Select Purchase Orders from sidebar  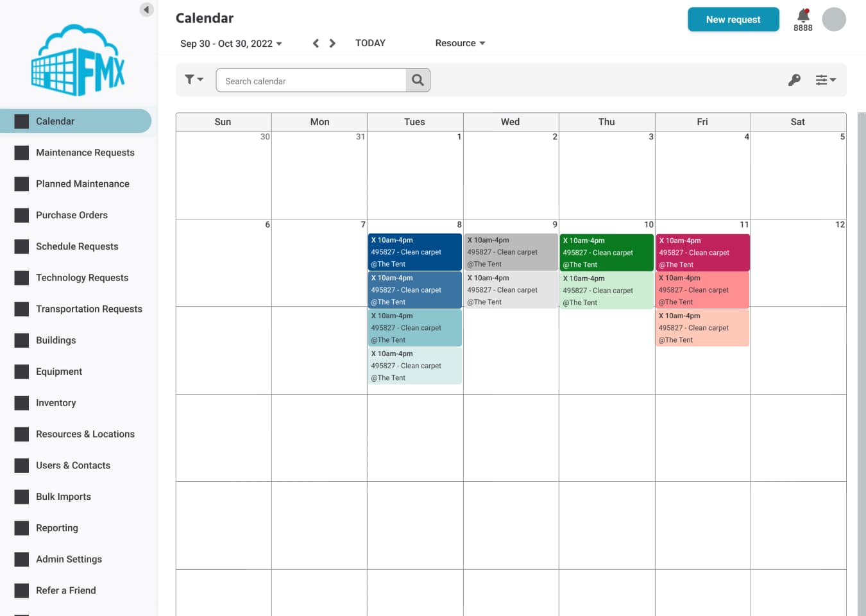(71, 215)
